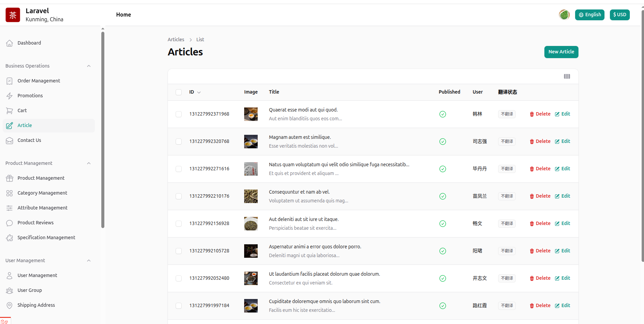Image resolution: width=644 pixels, height=324 pixels.
Task: Delete the article by 司志强
Action: click(x=540, y=142)
